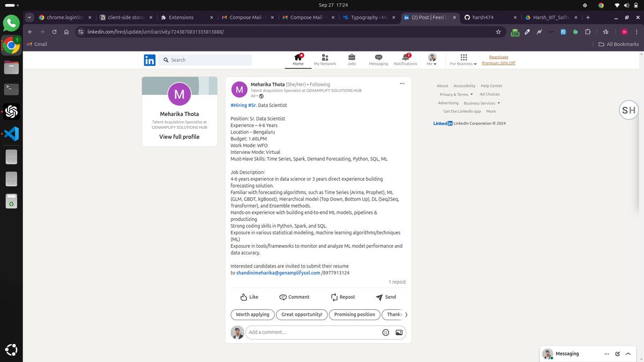Viewport: 644px width, 362px height.
Task: Focus the LinkedIn Search field
Action: [x=206, y=60]
